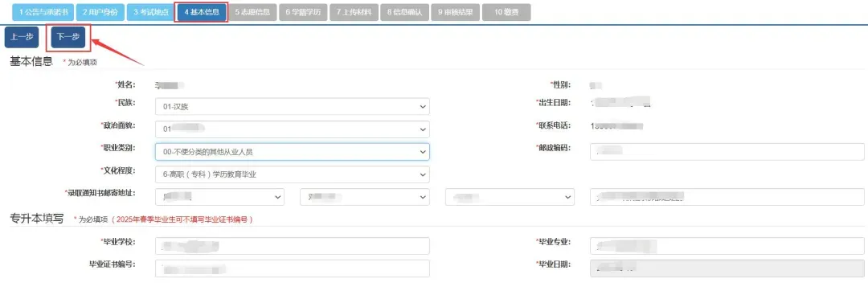Screen dimensions: 868x291
Task: Click the detailed mailing address text field
Action: [x=727, y=197]
